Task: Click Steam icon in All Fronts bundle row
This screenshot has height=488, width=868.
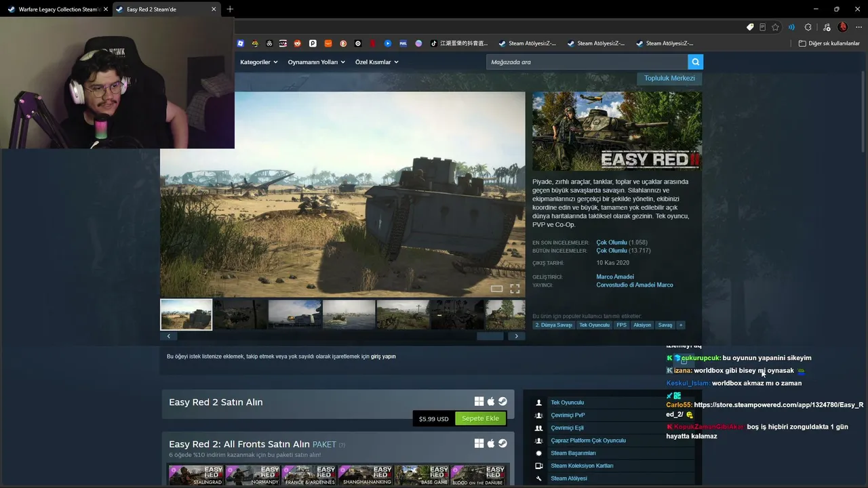Action: pyautogui.click(x=502, y=443)
